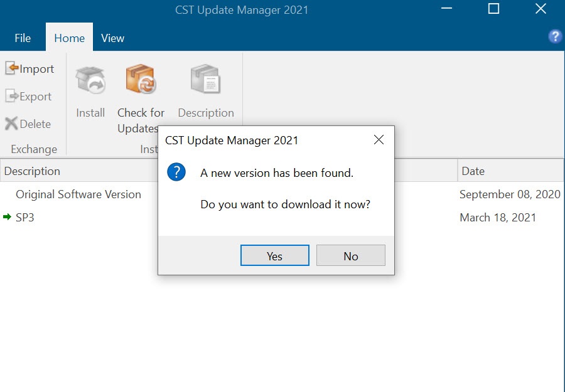Viewport: 565px width, 392px height.
Task: Select the Home ribbon tab
Action: point(69,38)
